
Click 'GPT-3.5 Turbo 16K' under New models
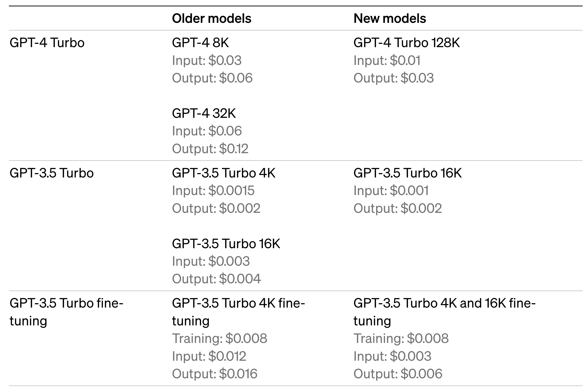(x=407, y=173)
